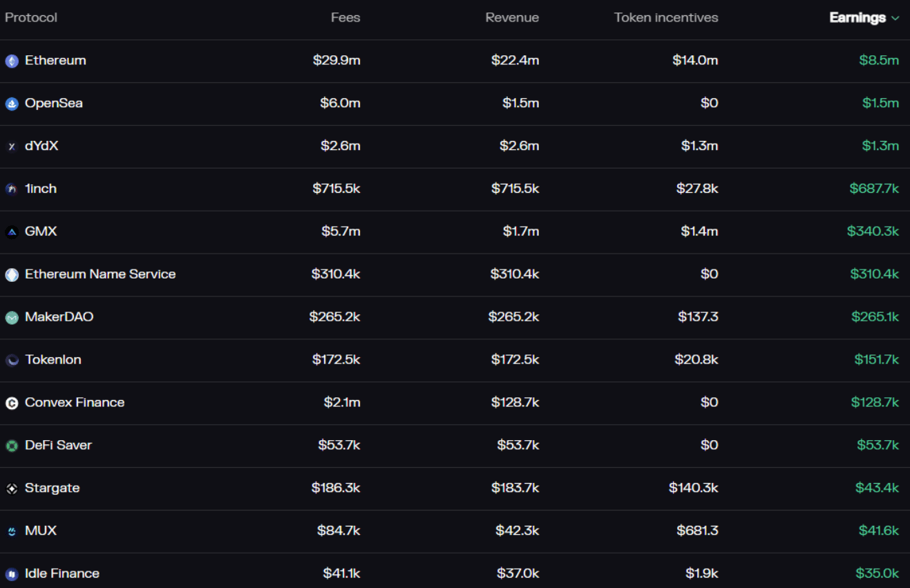Sort table by Revenue column header
Viewport: 910px width, 588px height.
(x=512, y=18)
